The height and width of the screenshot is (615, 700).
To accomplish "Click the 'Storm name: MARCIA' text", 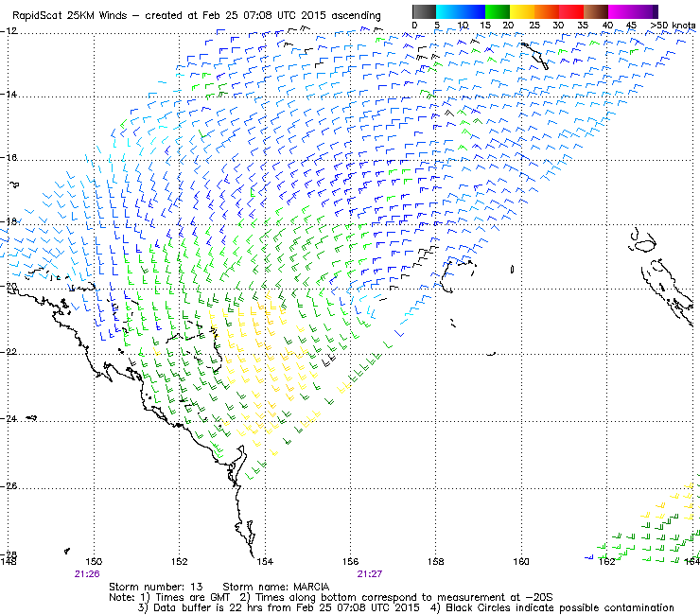I will [x=276, y=587].
